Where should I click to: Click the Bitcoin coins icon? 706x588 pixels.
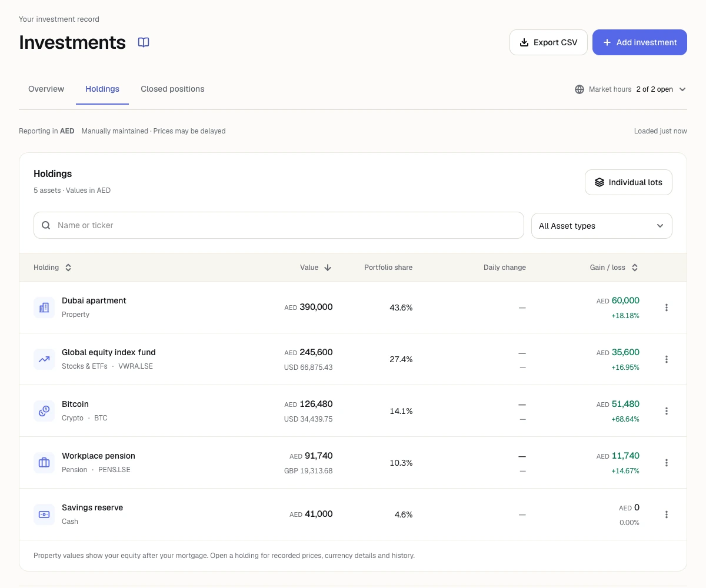tap(44, 411)
